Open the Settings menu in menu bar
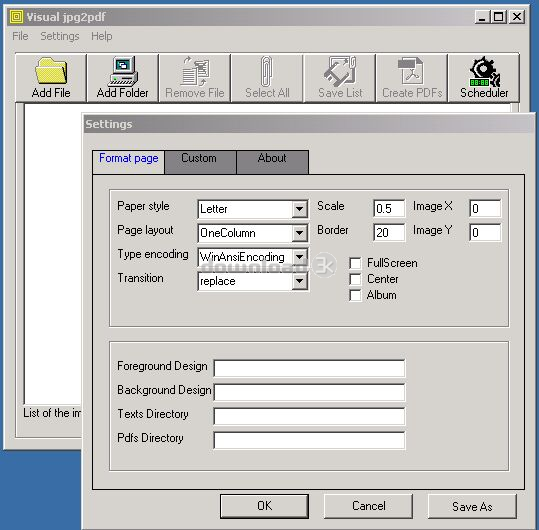Image resolution: width=539 pixels, height=530 pixels. click(x=60, y=36)
